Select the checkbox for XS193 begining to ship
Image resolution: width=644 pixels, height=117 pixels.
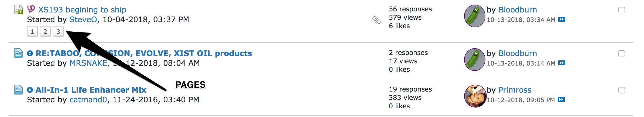coord(622,10)
